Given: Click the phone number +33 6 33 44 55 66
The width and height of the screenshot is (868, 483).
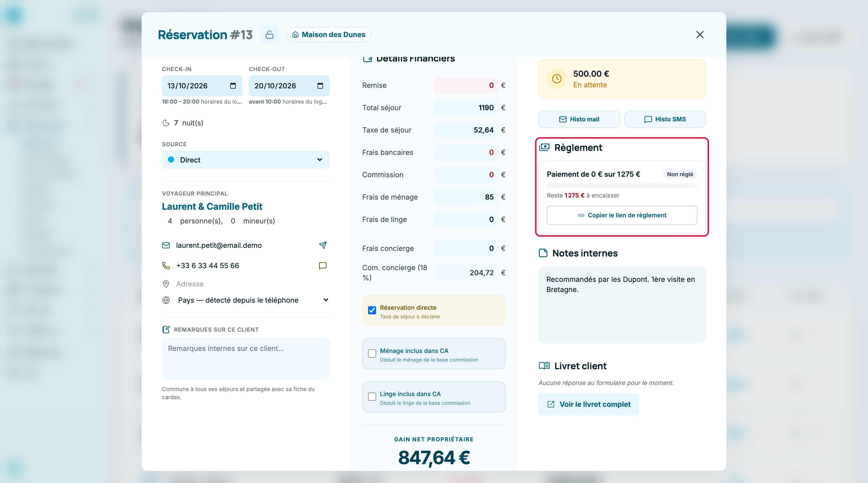Looking at the screenshot, I should pyautogui.click(x=208, y=266).
